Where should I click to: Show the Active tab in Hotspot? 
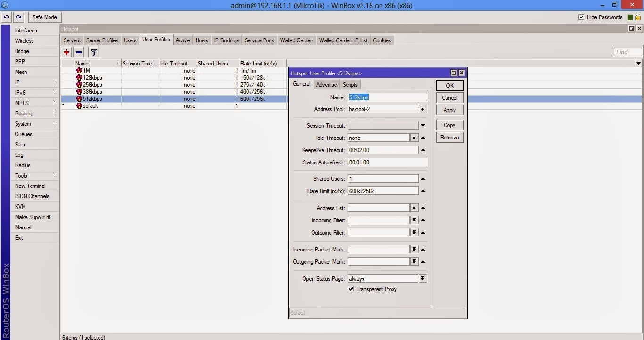tap(182, 40)
